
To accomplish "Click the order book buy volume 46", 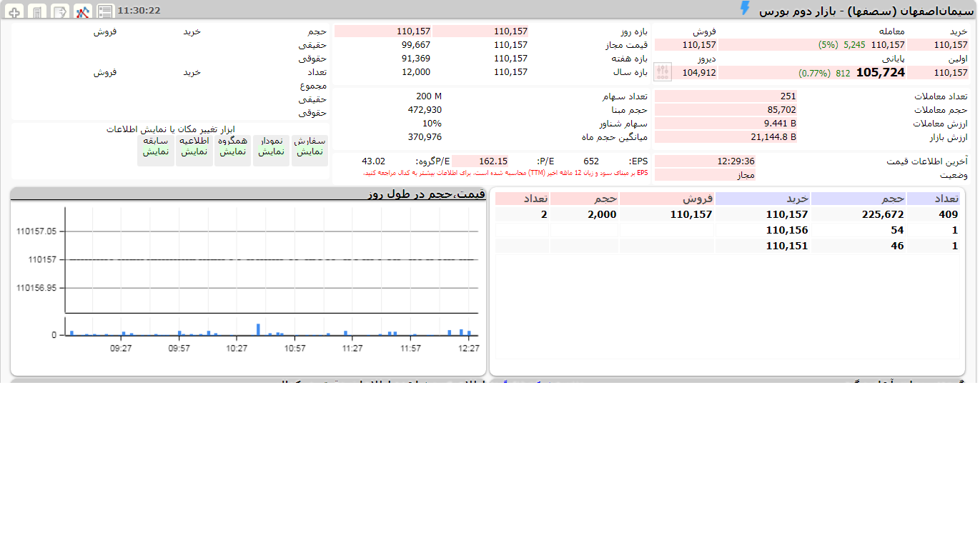I will [x=897, y=246].
